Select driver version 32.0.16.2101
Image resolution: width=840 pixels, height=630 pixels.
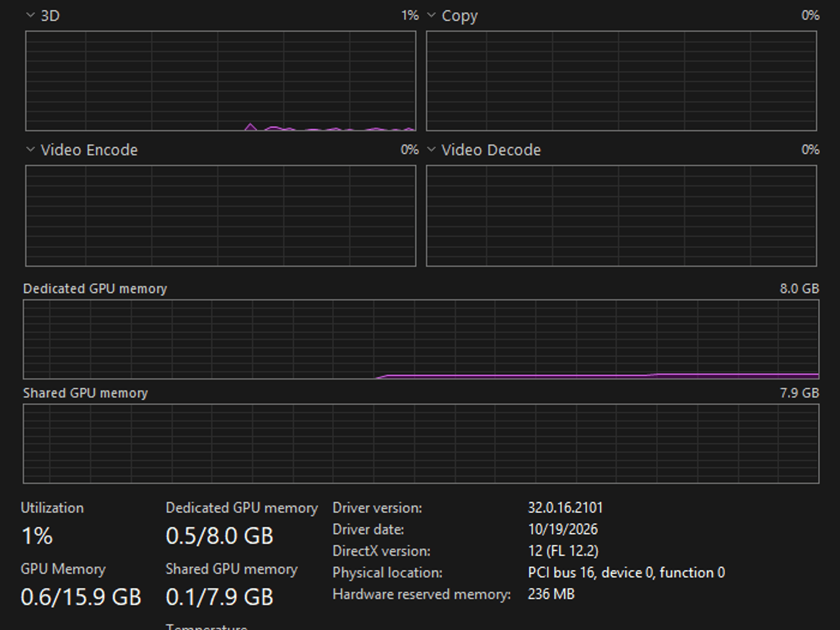point(565,508)
